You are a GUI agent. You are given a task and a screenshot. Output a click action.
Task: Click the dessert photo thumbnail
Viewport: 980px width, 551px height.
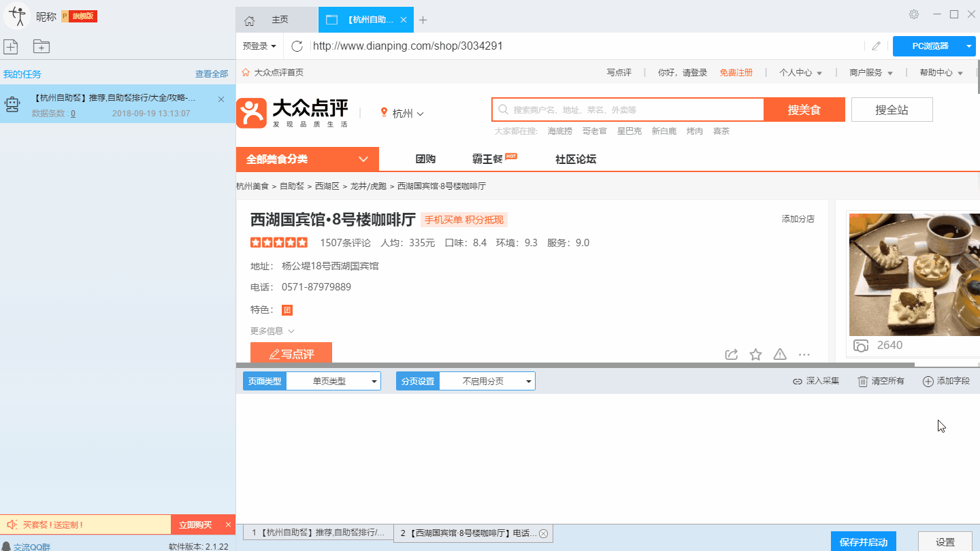pos(915,274)
